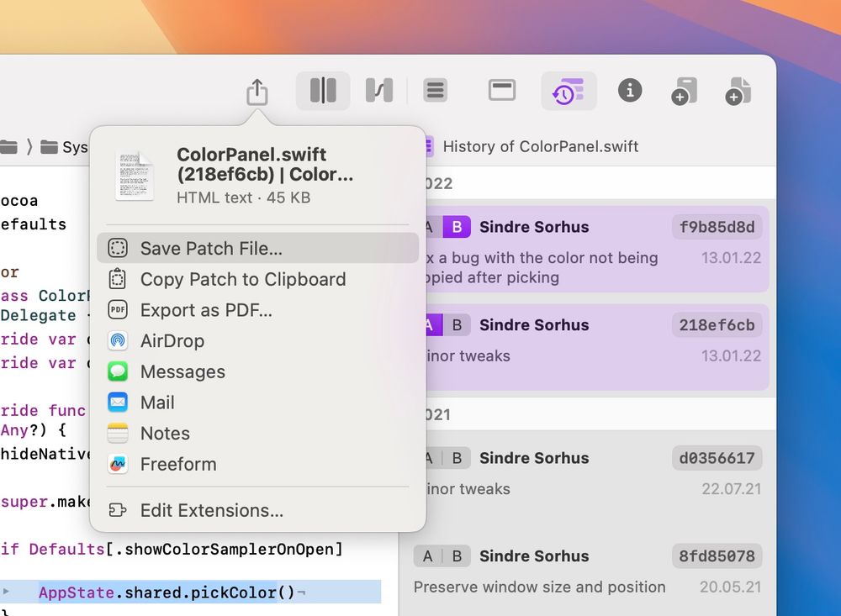Click the first folder icon in path bar
The height and width of the screenshot is (616, 841).
(x=8, y=146)
